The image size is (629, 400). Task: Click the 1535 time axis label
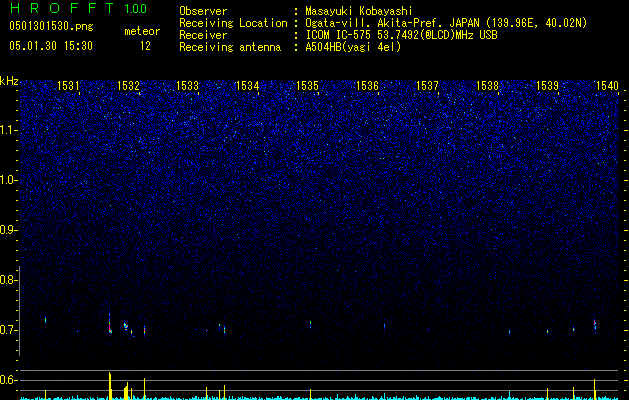pos(307,85)
